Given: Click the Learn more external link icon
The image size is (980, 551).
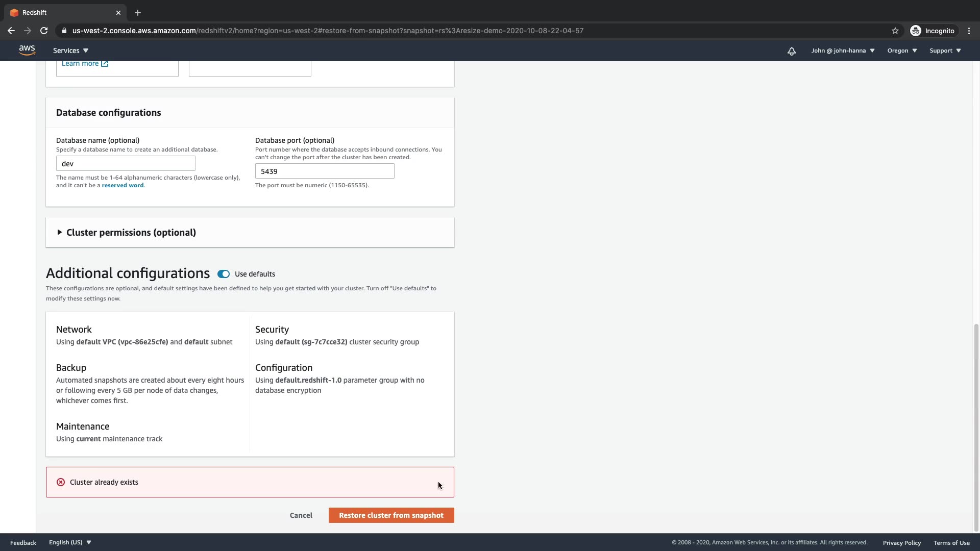Looking at the screenshot, I should point(105,64).
